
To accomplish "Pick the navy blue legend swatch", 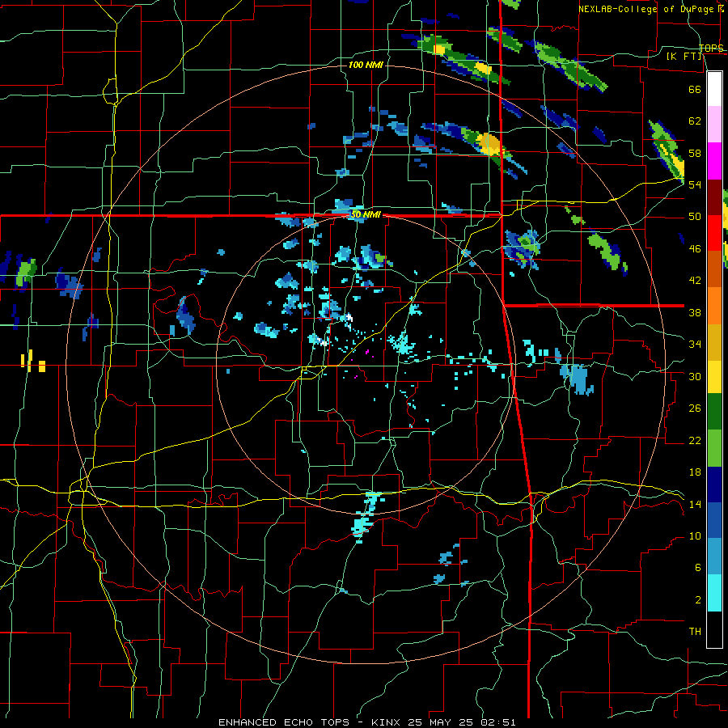I will [714, 485].
